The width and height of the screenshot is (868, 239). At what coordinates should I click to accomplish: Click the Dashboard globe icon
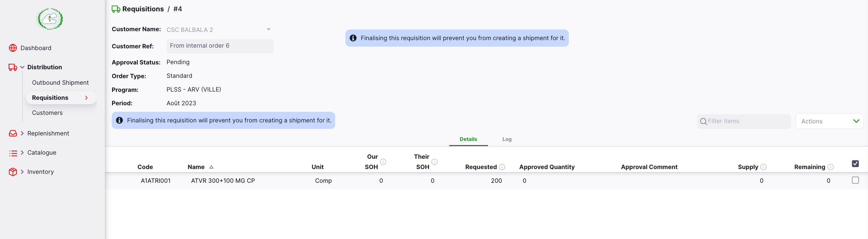click(13, 48)
